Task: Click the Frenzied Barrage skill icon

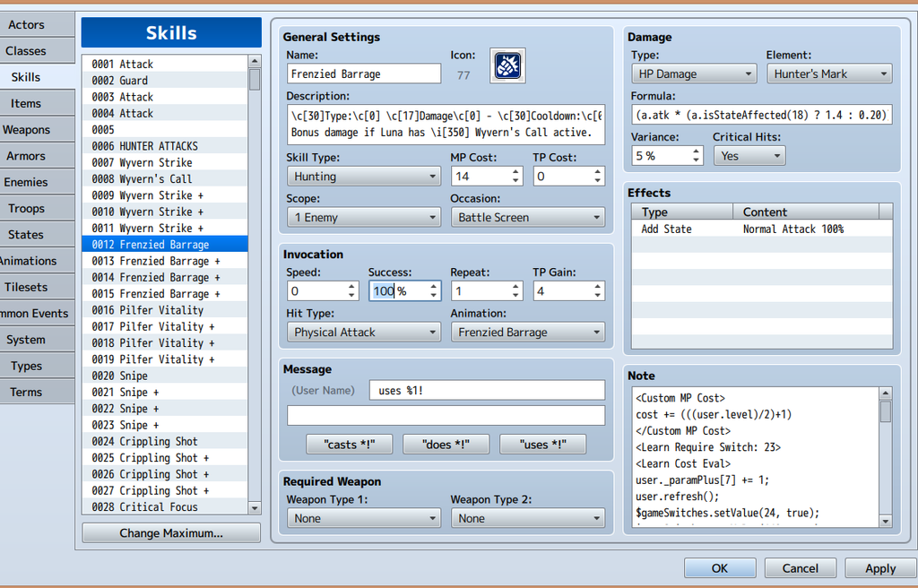Action: [x=507, y=66]
